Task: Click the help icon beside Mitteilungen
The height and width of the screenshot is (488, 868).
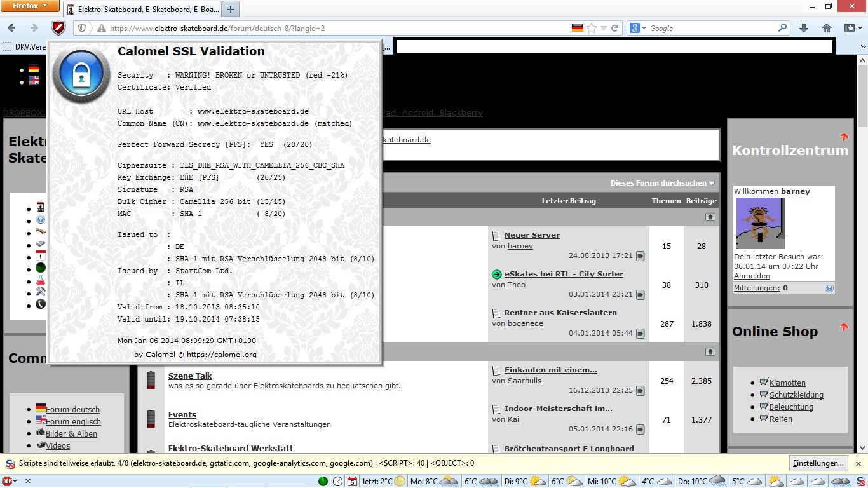Action: click(829, 288)
